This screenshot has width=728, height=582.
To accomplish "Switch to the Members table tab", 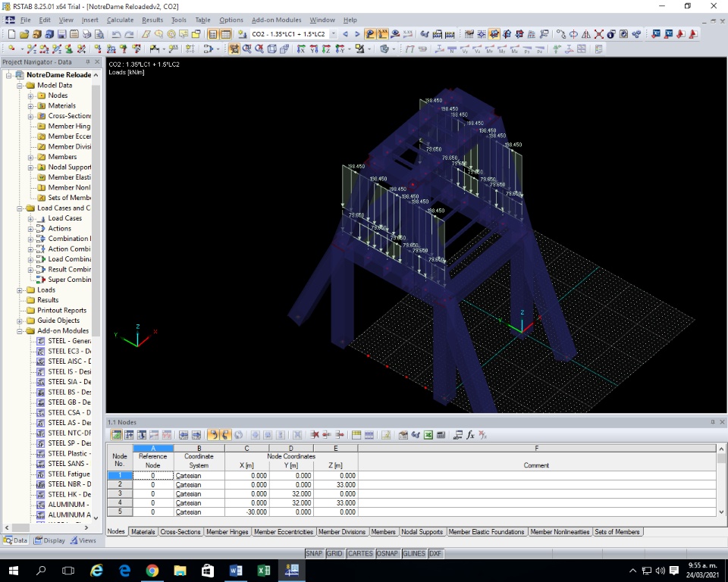I will pos(383,532).
